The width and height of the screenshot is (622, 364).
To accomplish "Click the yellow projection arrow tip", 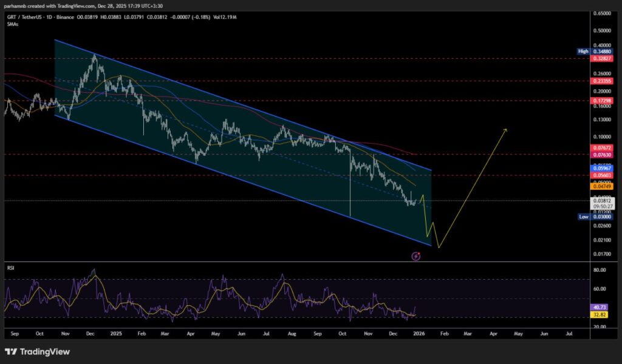I will 505,130.
